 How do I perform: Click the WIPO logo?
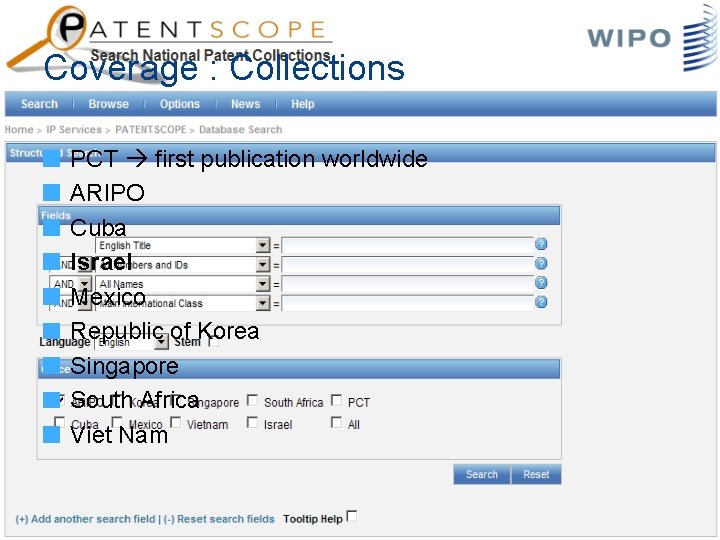pyautogui.click(x=652, y=38)
